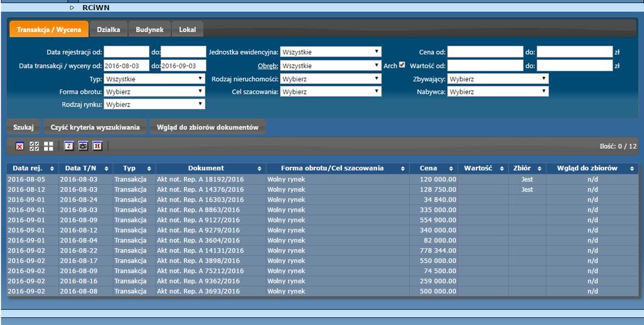Focus the Data rejestracji od field

coord(127,52)
